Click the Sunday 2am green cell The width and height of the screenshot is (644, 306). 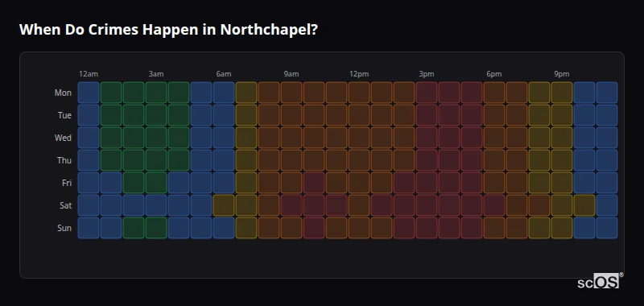[x=134, y=228]
